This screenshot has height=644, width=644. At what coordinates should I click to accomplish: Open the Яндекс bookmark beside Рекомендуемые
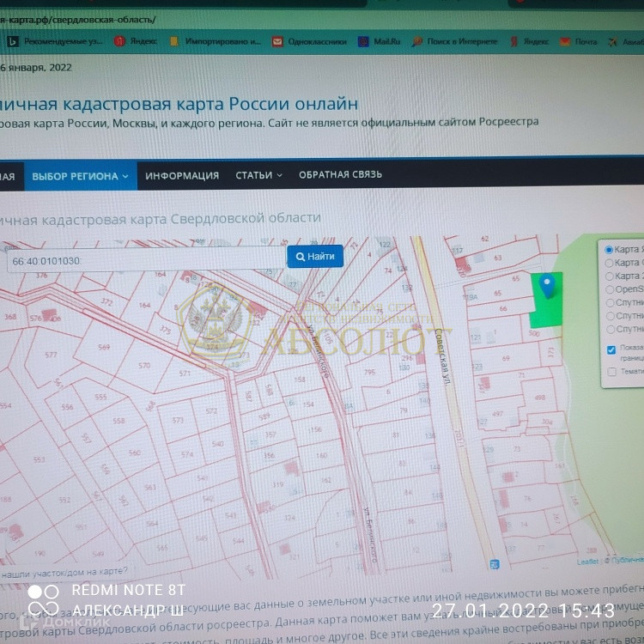click(x=136, y=41)
